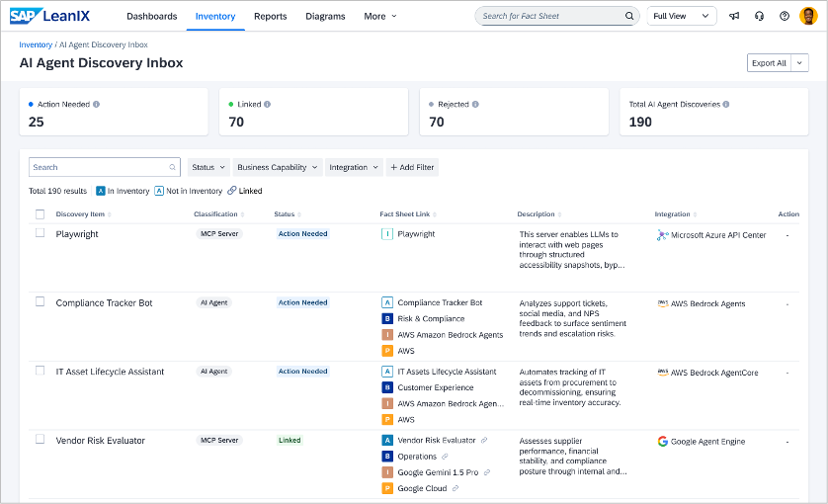Open the Full View dropdown
This screenshot has width=828, height=504.
[x=682, y=16]
